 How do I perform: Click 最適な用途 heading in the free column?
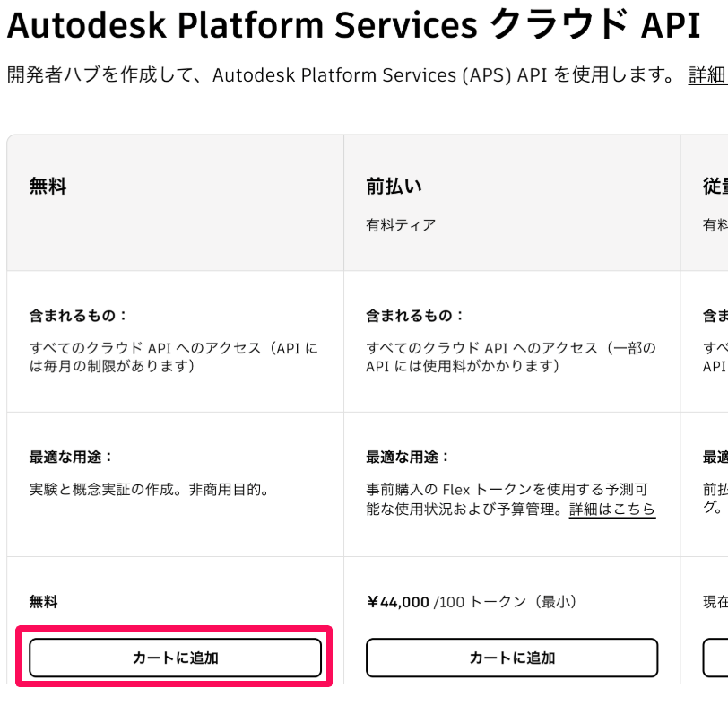point(71,457)
